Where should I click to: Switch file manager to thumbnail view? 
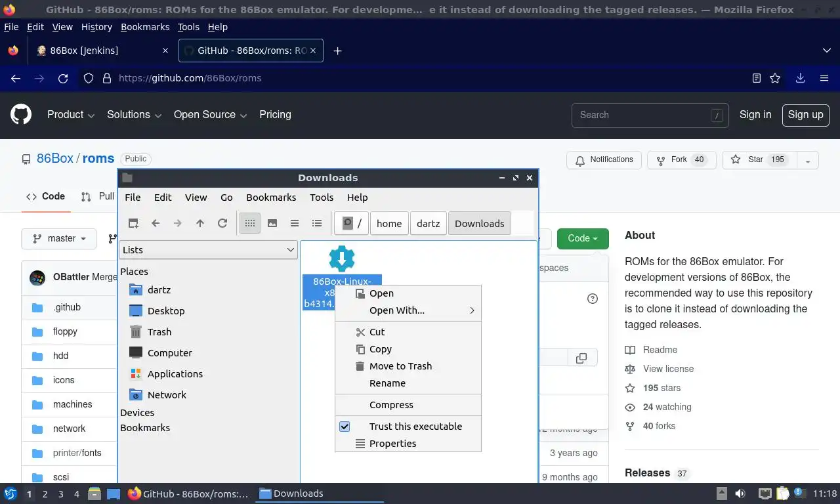coord(272,223)
